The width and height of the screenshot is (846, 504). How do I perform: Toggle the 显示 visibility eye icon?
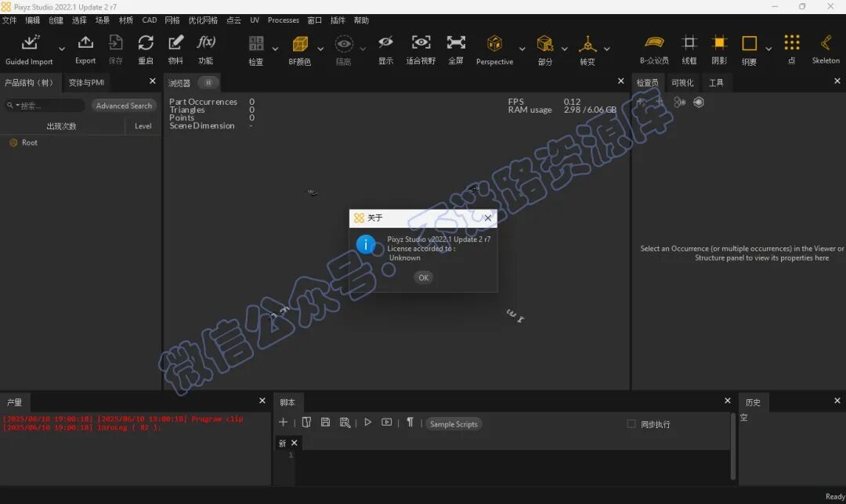click(385, 42)
